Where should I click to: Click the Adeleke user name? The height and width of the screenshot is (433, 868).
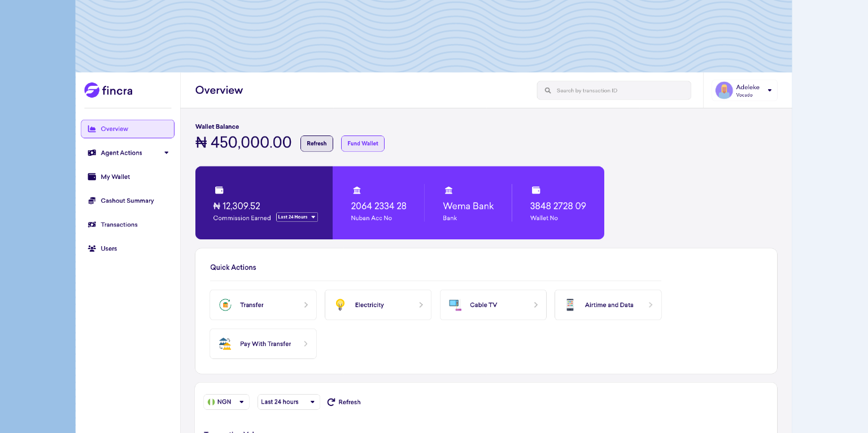pos(748,88)
